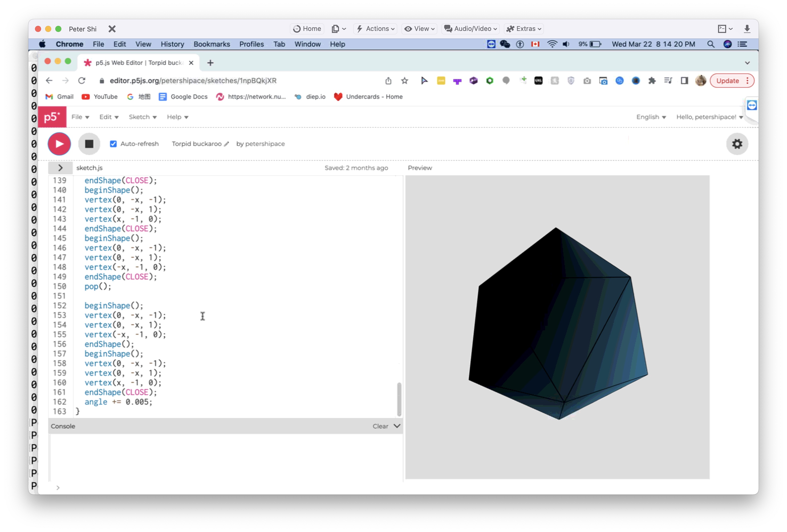
Task: Open the p5 File menu
Action: [x=80, y=117]
